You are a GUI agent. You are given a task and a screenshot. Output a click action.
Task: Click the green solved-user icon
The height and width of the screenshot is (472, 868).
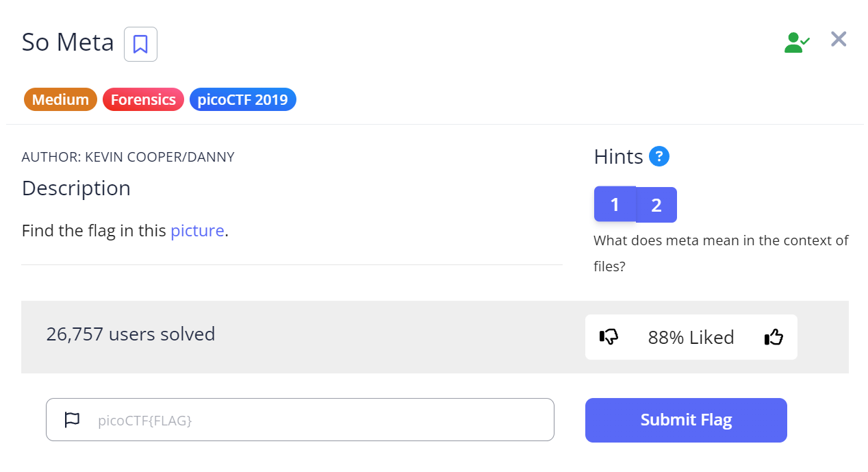[x=796, y=42]
